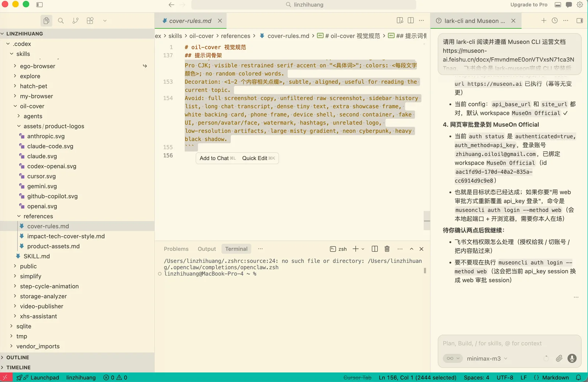The width and height of the screenshot is (588, 382).
Task: Add a new terminal with plus
Action: coord(355,249)
